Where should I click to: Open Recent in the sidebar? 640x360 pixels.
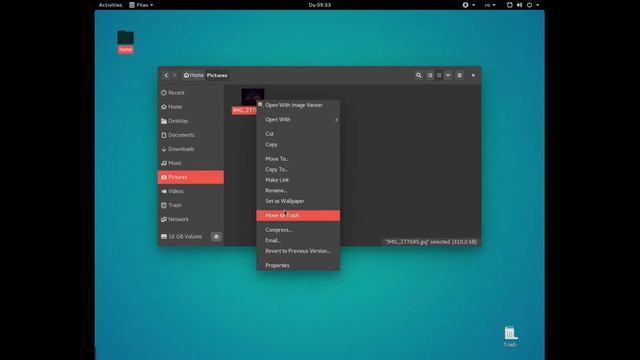click(x=191, y=93)
